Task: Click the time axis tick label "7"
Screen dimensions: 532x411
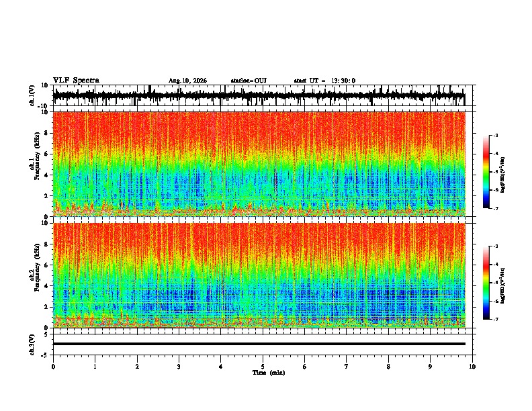Action: pos(347,367)
